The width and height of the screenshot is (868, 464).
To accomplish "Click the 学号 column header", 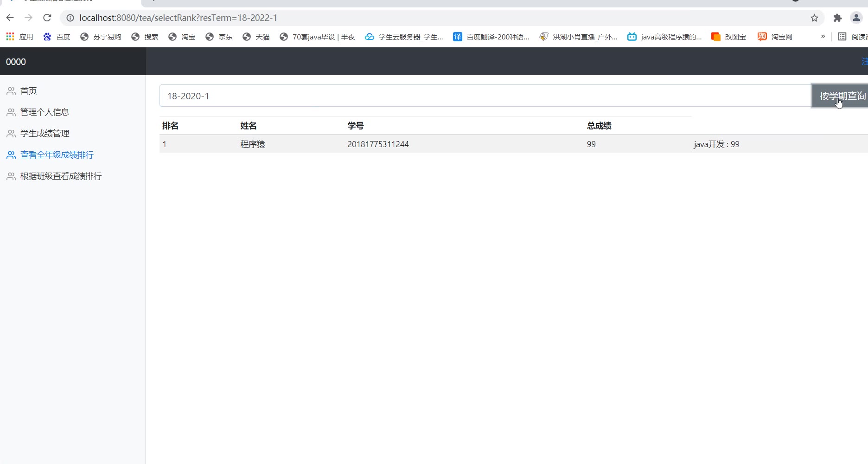I will click(356, 126).
